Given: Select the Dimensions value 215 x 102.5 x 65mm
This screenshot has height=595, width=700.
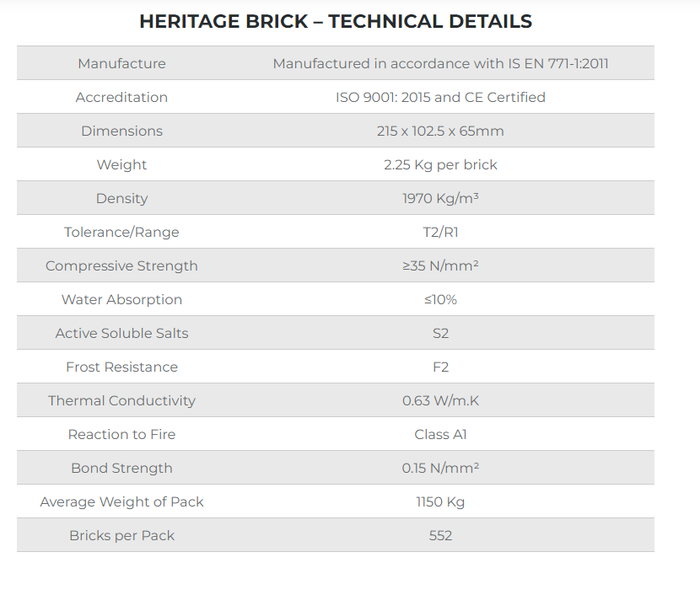Looking at the screenshot, I should (440, 131).
